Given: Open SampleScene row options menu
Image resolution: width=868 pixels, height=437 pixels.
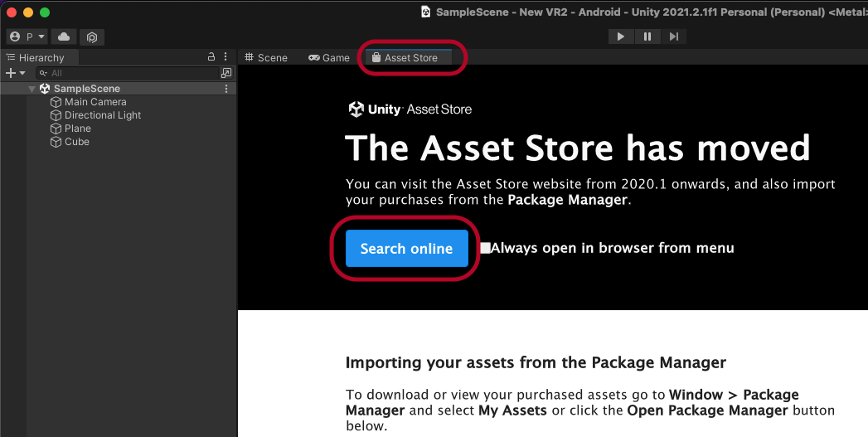Looking at the screenshot, I should [225, 89].
